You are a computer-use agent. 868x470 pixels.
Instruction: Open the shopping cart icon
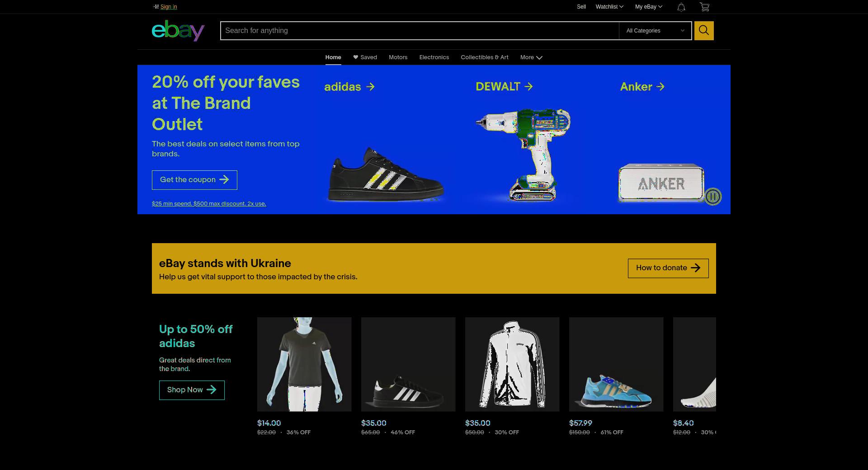704,7
